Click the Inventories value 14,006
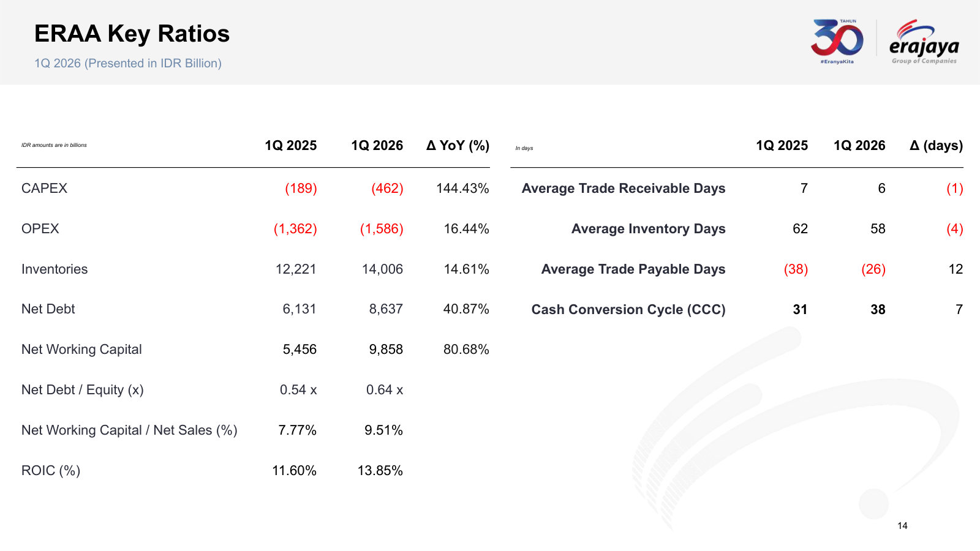Viewport: 980px width, 551px height. pos(382,269)
